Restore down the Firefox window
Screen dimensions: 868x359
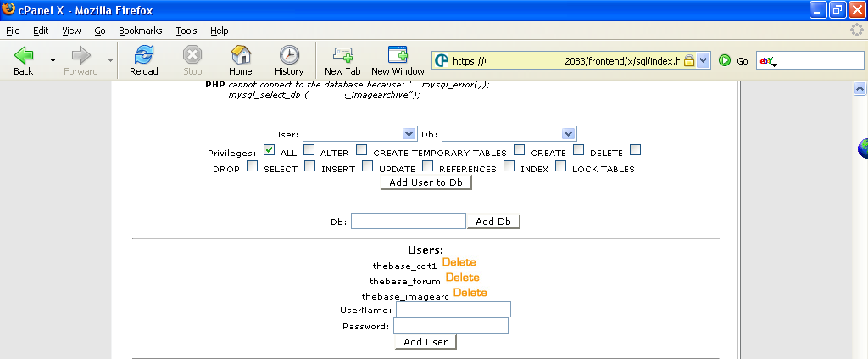point(837,10)
